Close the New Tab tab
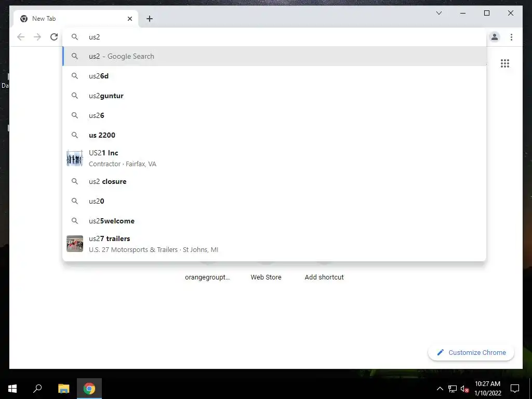Screen dimensions: 532x399 click(129, 19)
